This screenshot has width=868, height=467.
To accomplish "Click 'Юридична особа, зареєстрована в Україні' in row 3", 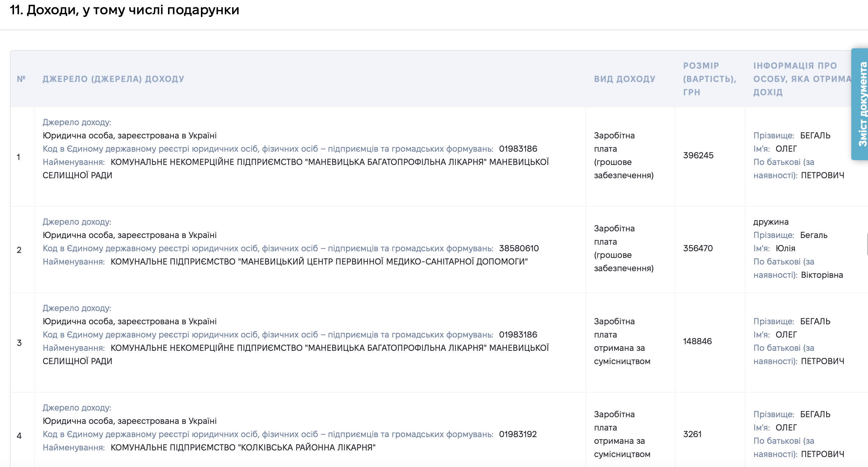I will pyautogui.click(x=130, y=321).
